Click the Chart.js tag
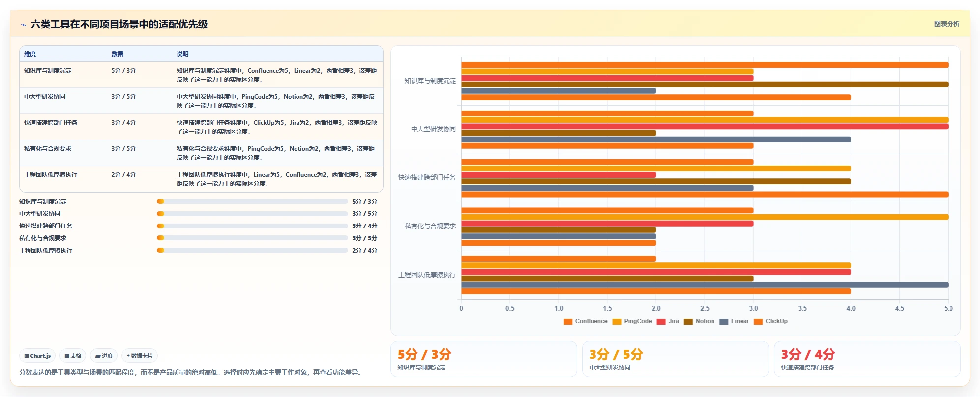The height and width of the screenshot is (397, 980). (x=37, y=356)
